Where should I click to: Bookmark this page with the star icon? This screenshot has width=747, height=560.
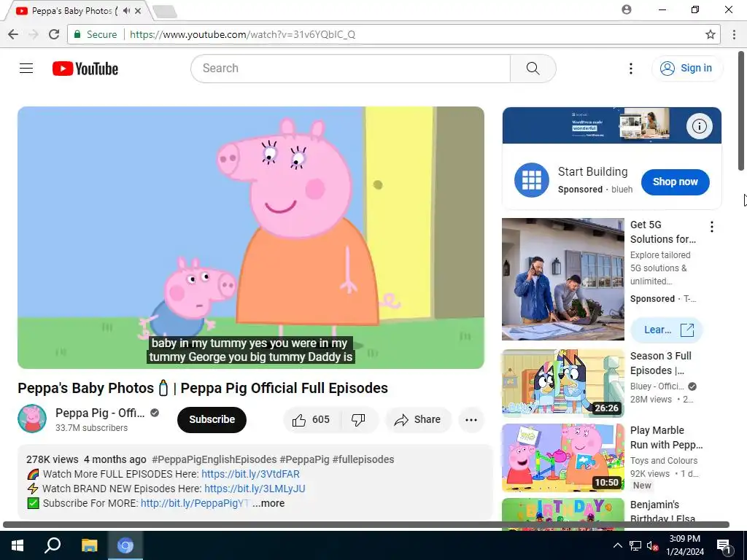coord(710,34)
